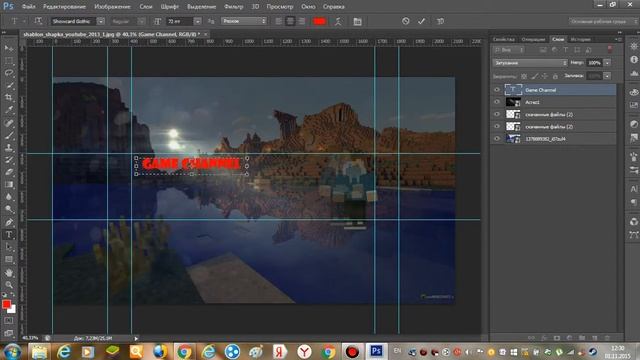Viewport: 640px width, 360px height.
Task: Switch to the История tab
Action: click(x=580, y=39)
